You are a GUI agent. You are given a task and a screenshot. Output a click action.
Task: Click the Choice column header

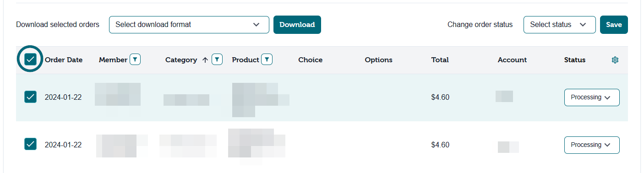[x=311, y=60]
